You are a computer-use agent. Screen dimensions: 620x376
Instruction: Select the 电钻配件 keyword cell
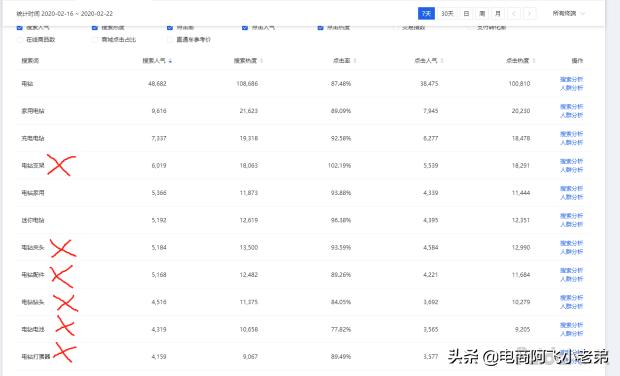click(33, 275)
